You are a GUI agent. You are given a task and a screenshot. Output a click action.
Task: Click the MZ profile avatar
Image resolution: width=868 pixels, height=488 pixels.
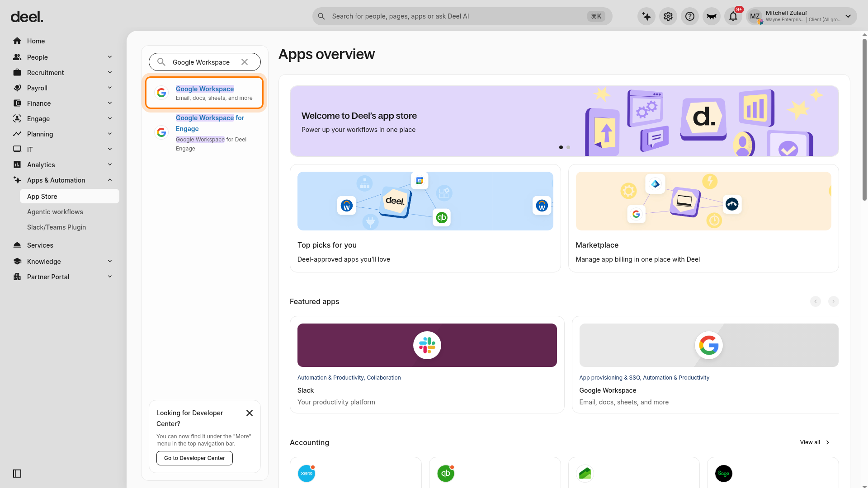click(755, 16)
